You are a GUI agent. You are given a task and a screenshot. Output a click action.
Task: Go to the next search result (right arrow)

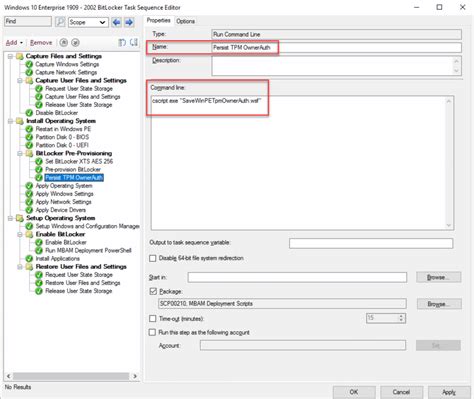coord(129,22)
